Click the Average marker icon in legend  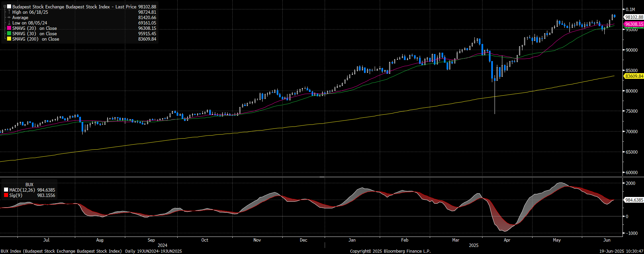click(x=9, y=17)
